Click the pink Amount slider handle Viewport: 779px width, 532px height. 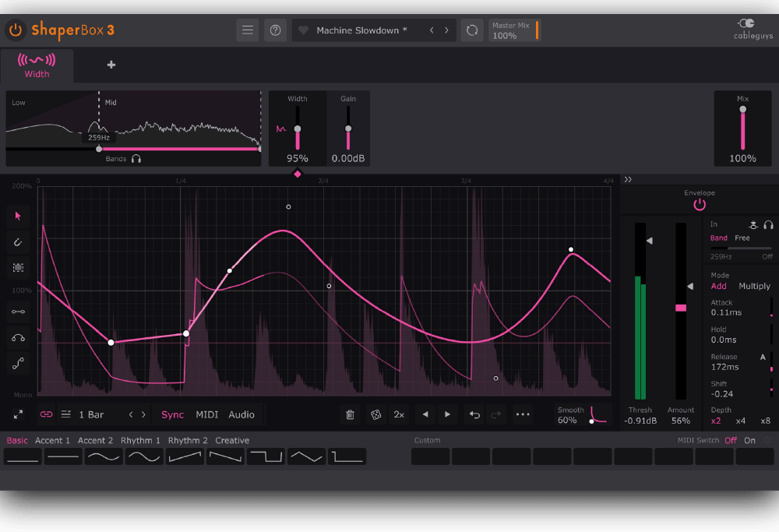[681, 308]
